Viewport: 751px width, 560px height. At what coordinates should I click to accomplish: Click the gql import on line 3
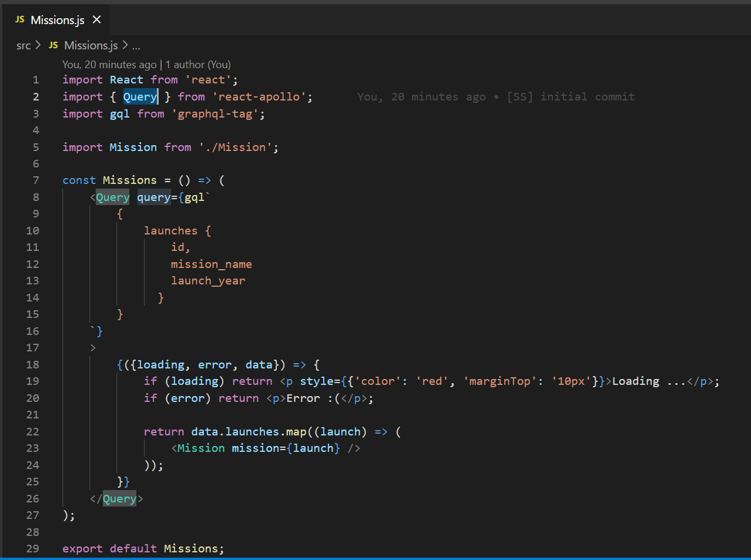pos(119,113)
